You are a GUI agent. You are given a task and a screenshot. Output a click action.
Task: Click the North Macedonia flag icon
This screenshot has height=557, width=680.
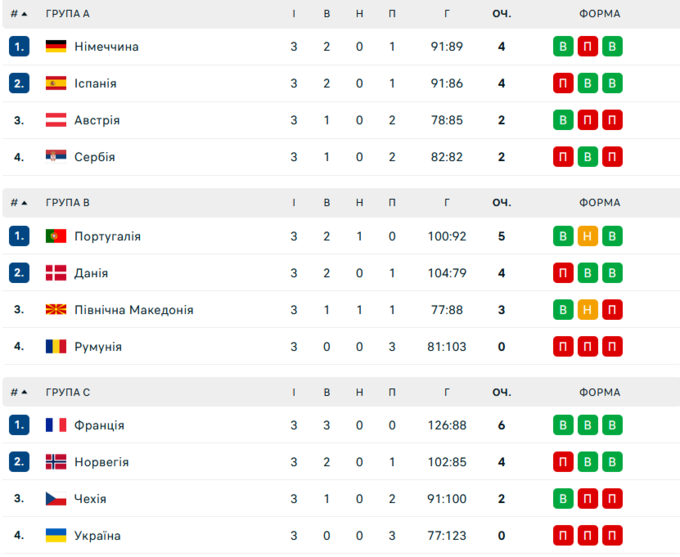[56, 310]
